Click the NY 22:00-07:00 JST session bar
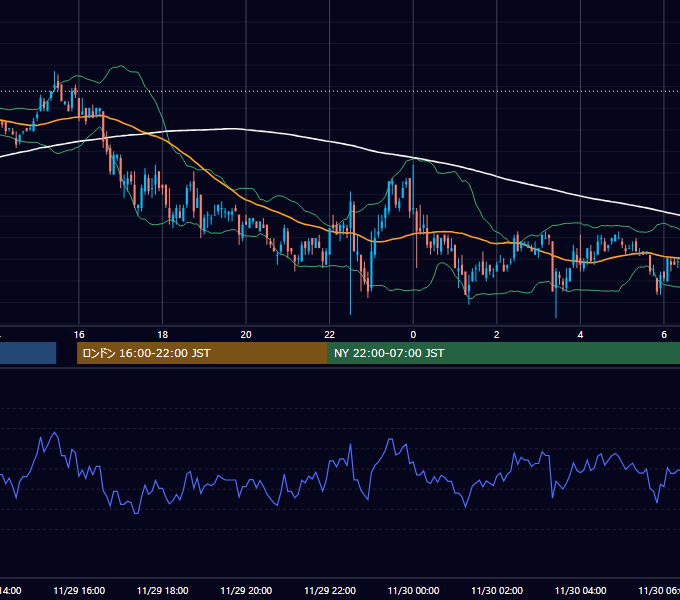Image resolution: width=680 pixels, height=600 pixels. pos(503,353)
